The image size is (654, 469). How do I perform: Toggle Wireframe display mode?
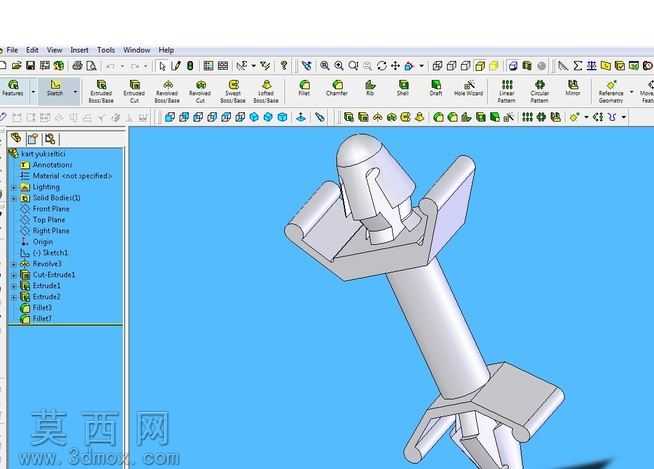click(437, 66)
